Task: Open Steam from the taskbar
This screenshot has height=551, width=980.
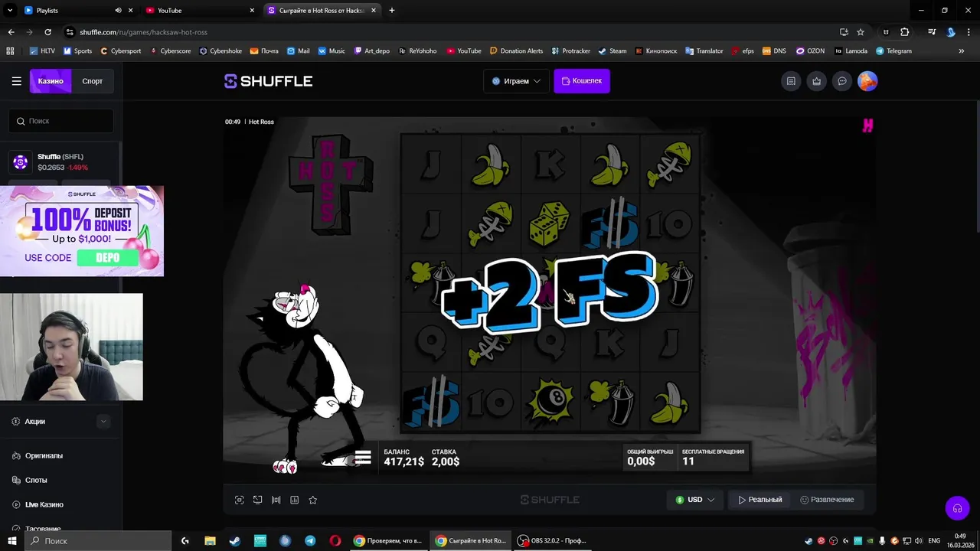Action: pyautogui.click(x=234, y=540)
